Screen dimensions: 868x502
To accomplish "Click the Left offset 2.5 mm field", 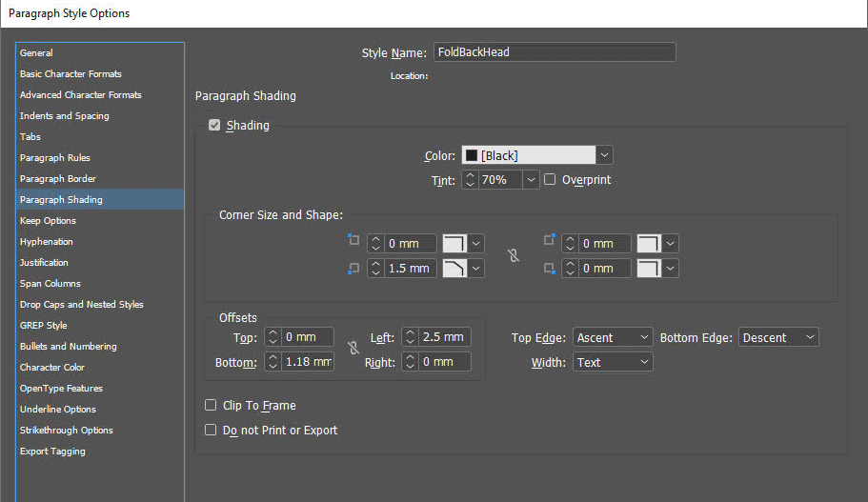I will click(445, 337).
